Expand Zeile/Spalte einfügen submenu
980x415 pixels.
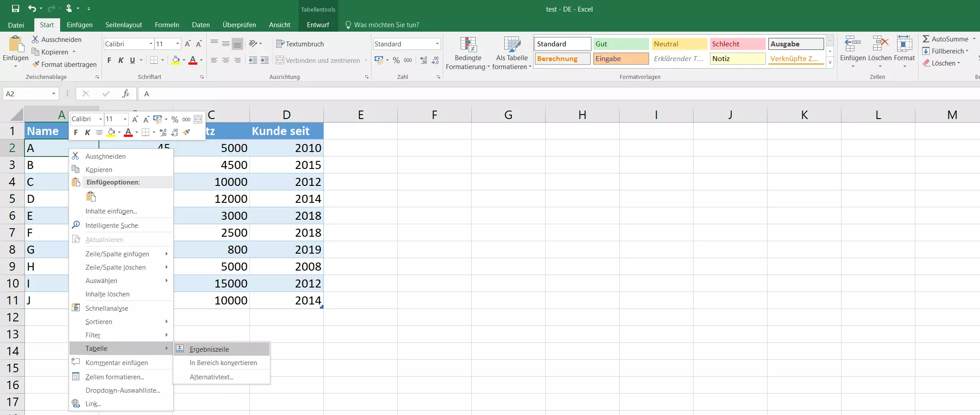point(121,254)
